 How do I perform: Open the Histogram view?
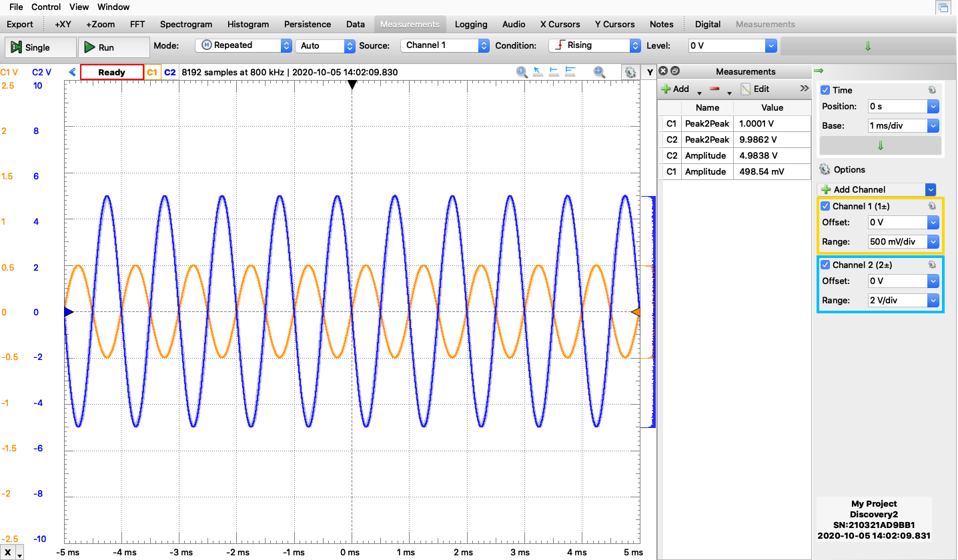(x=248, y=24)
